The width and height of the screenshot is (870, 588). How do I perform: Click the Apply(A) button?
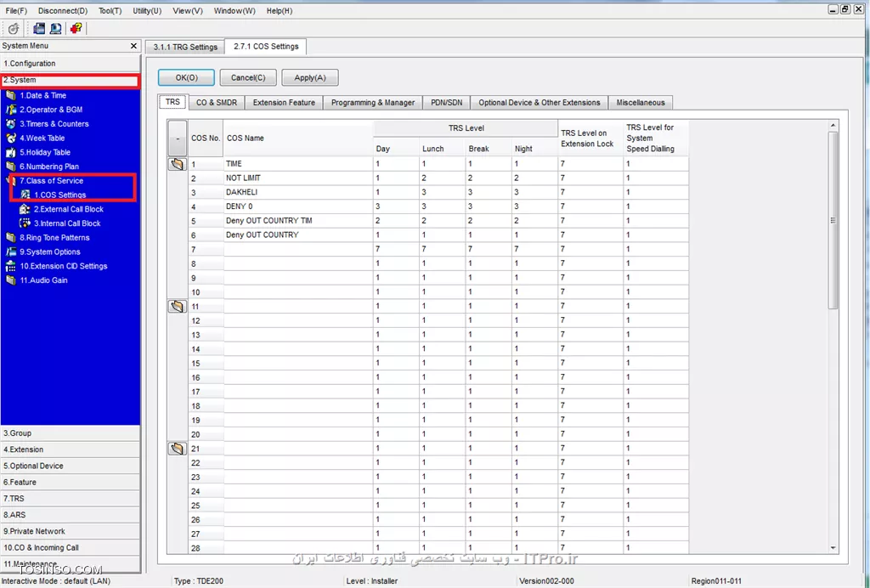click(x=309, y=77)
